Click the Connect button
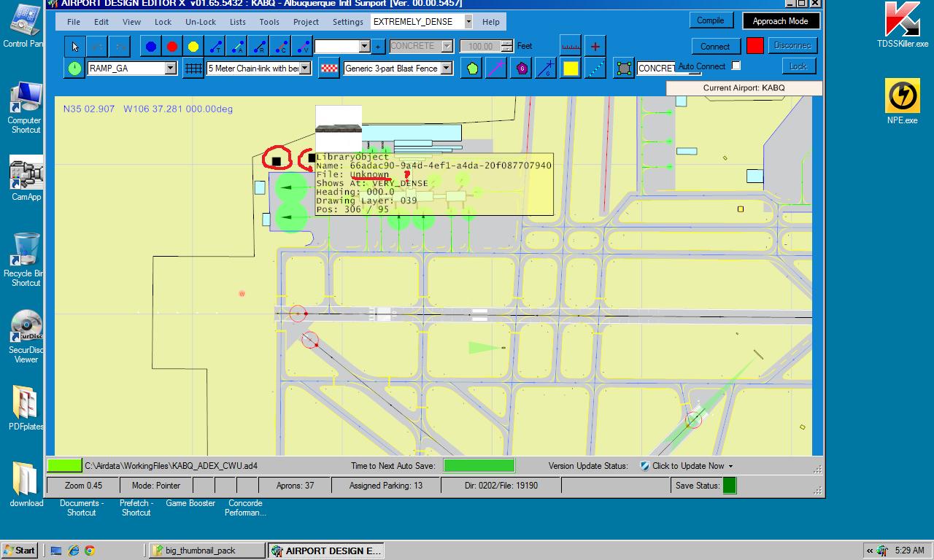 point(714,46)
